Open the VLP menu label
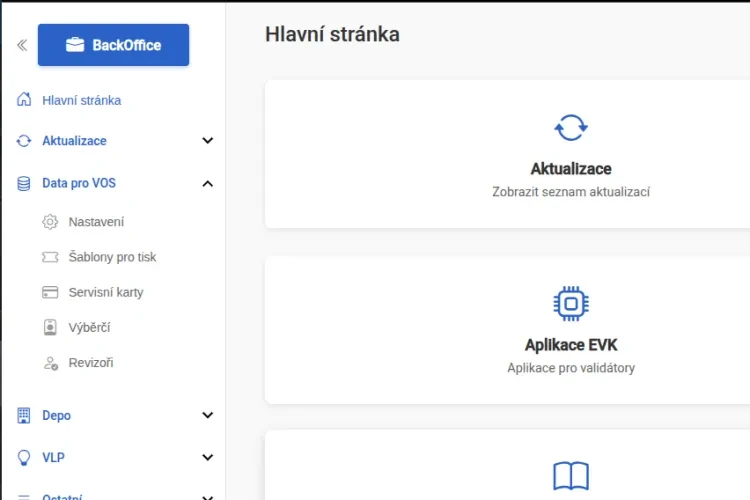Image resolution: width=750 pixels, height=500 pixels. click(53, 457)
